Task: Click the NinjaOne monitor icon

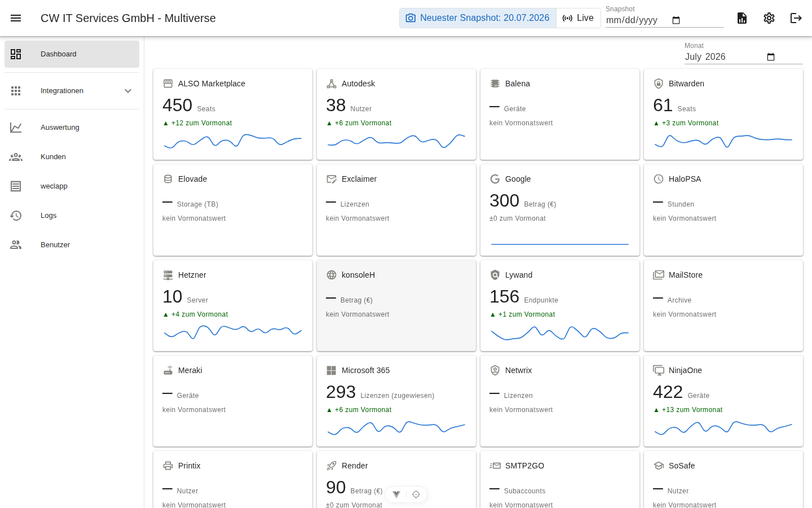Action: (659, 370)
